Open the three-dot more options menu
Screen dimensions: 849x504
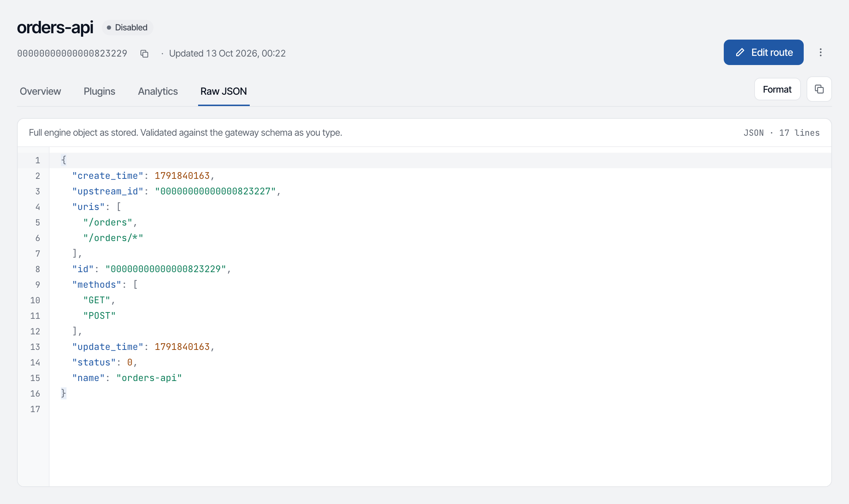click(x=821, y=52)
